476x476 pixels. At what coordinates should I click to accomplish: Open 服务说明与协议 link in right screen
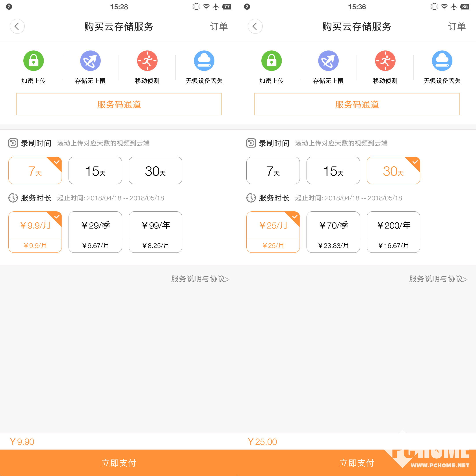[x=438, y=279]
